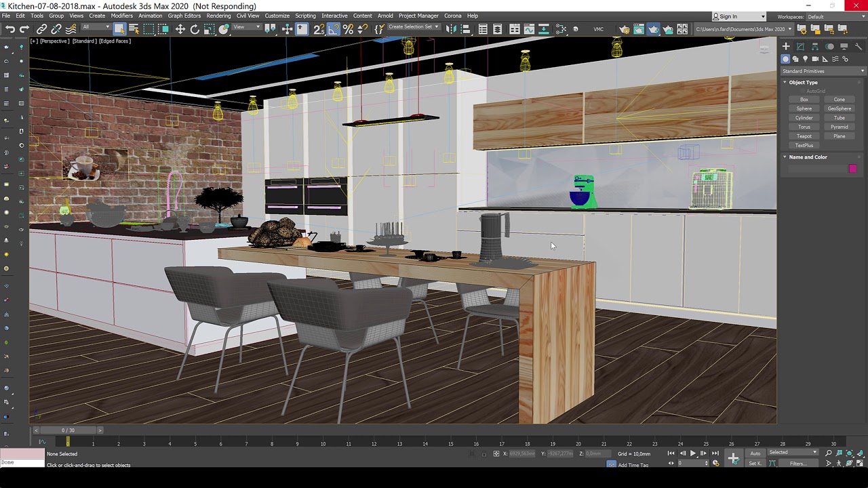Click Select and Place tool

[223, 28]
